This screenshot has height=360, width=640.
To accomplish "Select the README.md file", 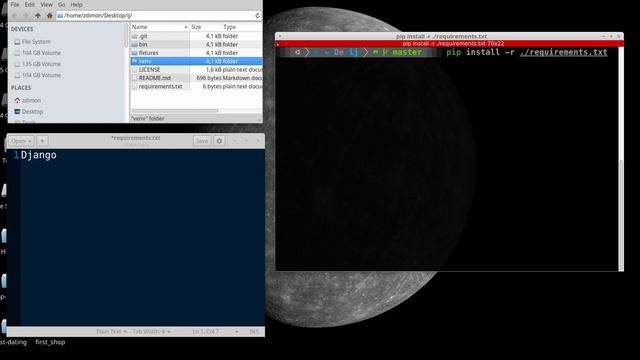I will [x=196, y=78].
